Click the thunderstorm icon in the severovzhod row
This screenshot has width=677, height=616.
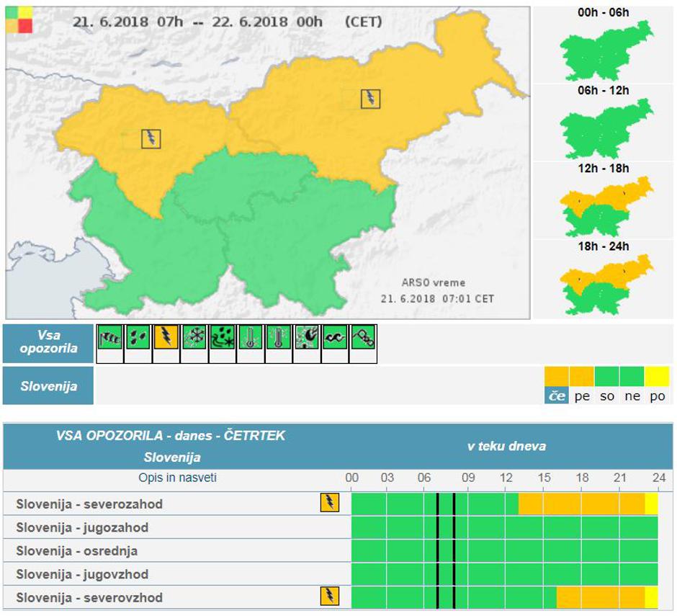click(x=329, y=596)
